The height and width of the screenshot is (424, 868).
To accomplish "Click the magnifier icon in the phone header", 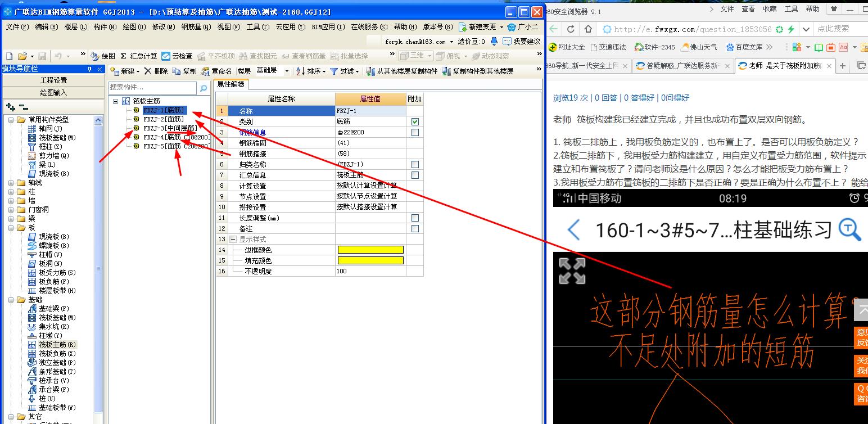I will [849, 229].
